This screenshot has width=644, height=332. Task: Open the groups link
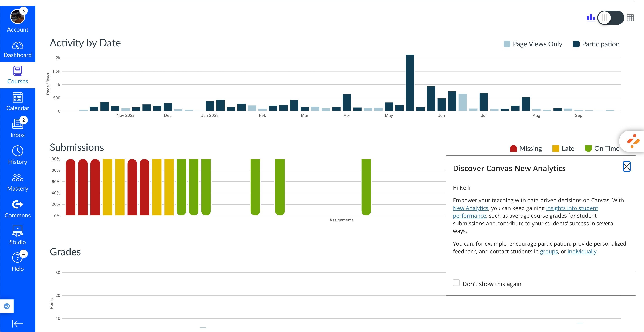[549, 252]
